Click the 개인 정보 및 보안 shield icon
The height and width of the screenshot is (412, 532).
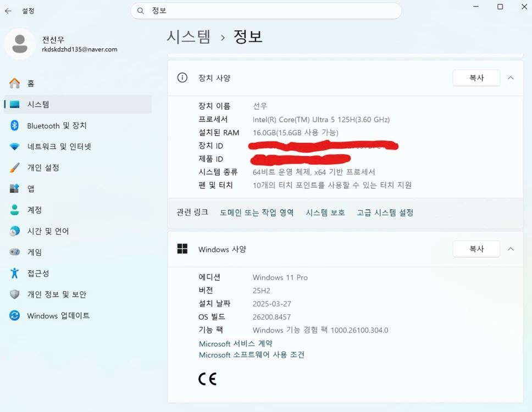[14, 294]
